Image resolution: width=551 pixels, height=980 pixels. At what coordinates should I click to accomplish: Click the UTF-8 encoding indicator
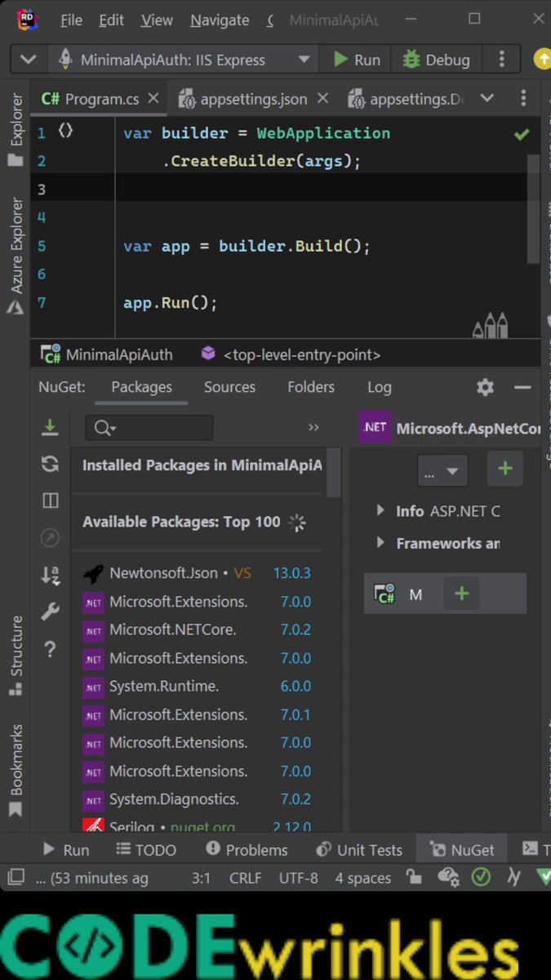pyautogui.click(x=298, y=878)
